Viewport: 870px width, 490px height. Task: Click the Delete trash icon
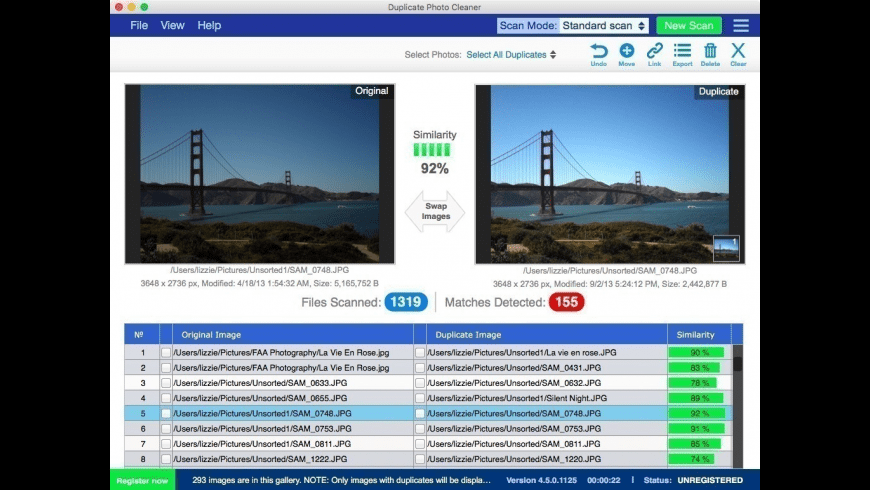(x=710, y=54)
